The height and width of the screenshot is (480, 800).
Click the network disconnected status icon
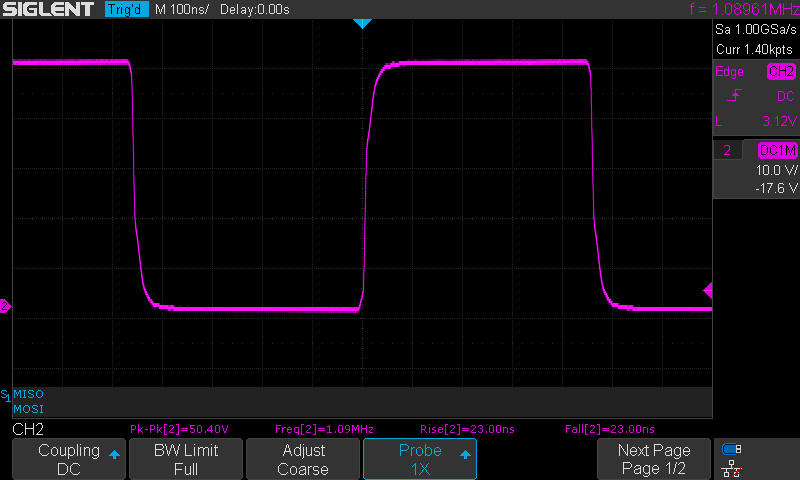pyautogui.click(x=732, y=468)
